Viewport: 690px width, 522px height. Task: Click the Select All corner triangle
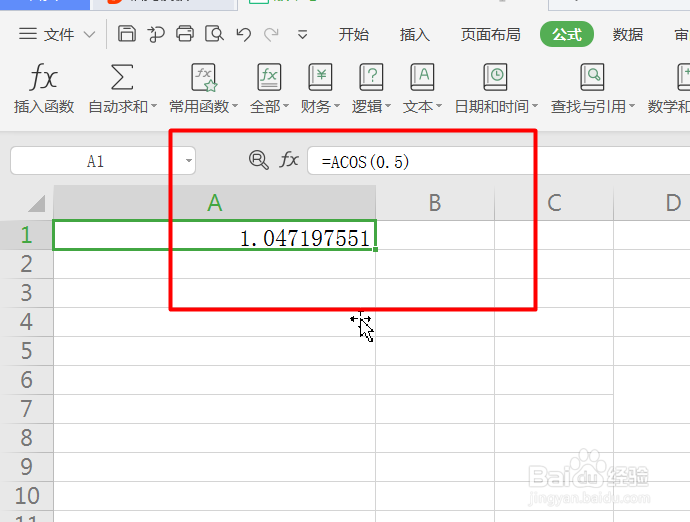point(37,203)
